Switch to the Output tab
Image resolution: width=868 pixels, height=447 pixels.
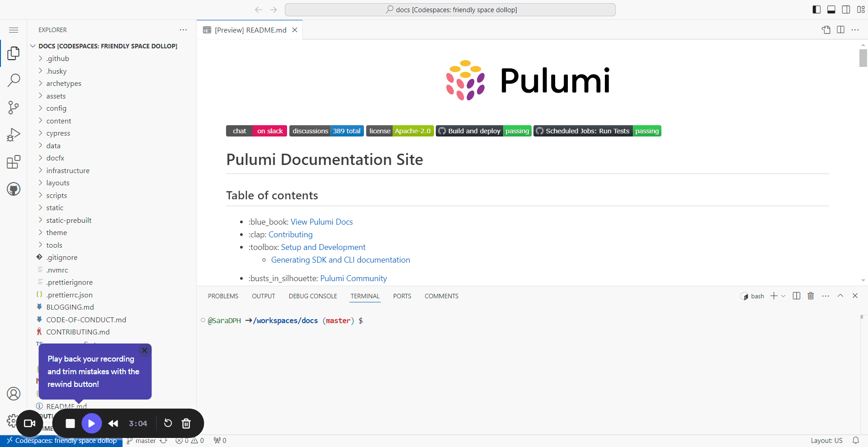pos(264,296)
